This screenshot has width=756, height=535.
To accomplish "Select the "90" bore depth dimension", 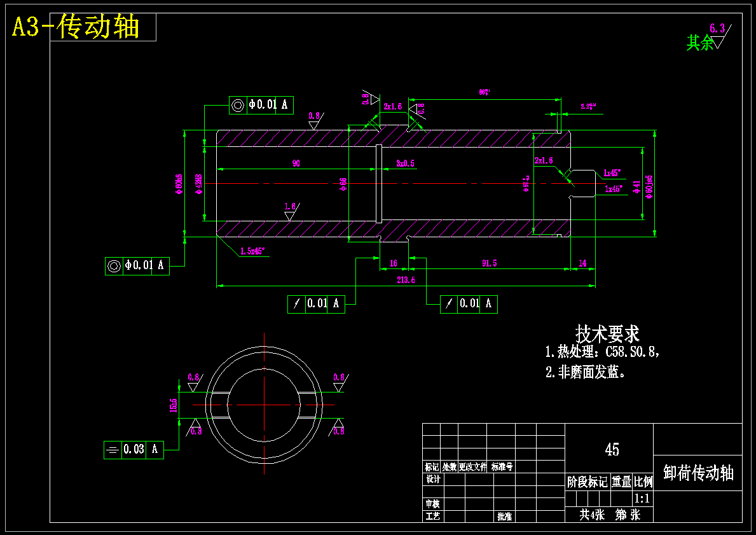I will point(296,163).
